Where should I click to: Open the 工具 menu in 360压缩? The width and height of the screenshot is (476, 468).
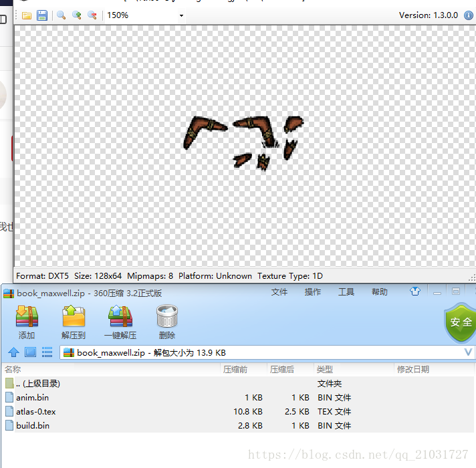346,292
